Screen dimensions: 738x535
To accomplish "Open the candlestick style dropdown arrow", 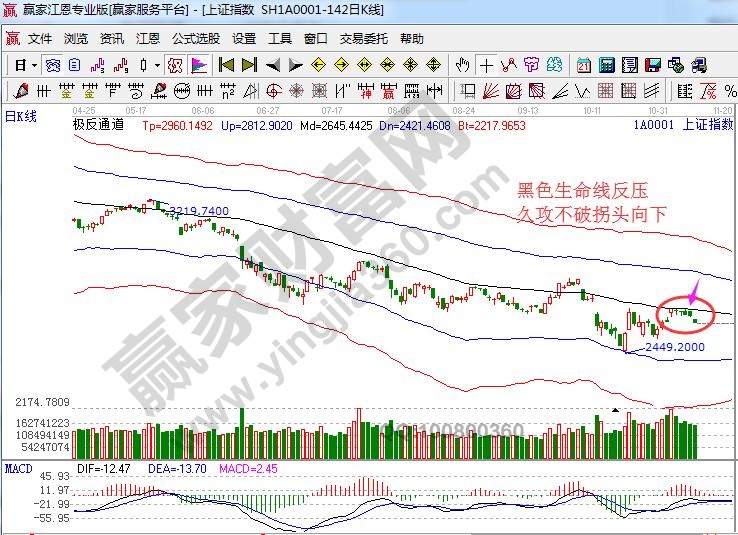I will [157, 66].
